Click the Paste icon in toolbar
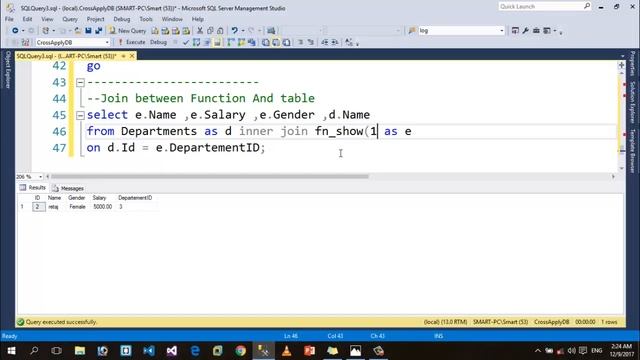 pyautogui.click(x=220, y=31)
